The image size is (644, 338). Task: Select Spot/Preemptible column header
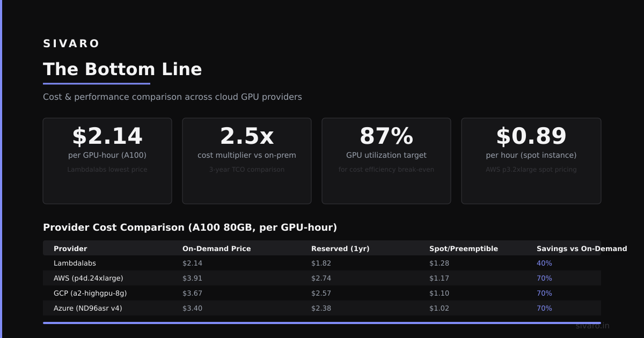(x=464, y=248)
